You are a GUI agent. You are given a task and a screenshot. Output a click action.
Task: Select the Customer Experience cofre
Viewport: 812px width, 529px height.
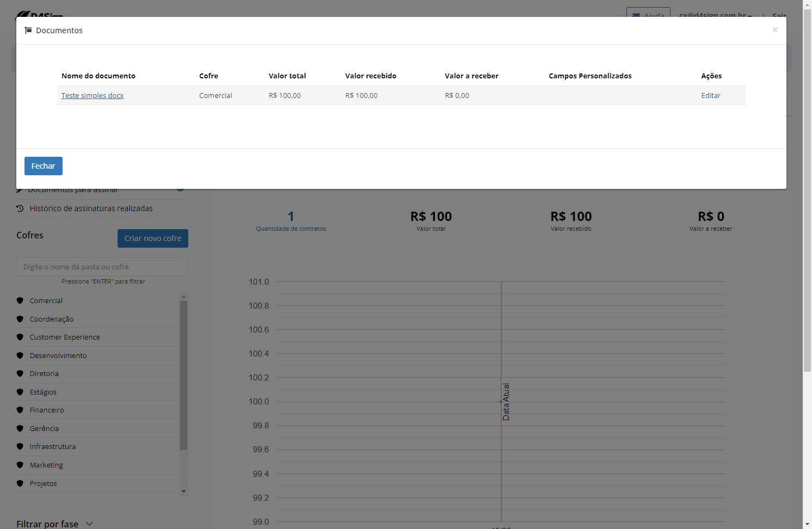pos(65,337)
